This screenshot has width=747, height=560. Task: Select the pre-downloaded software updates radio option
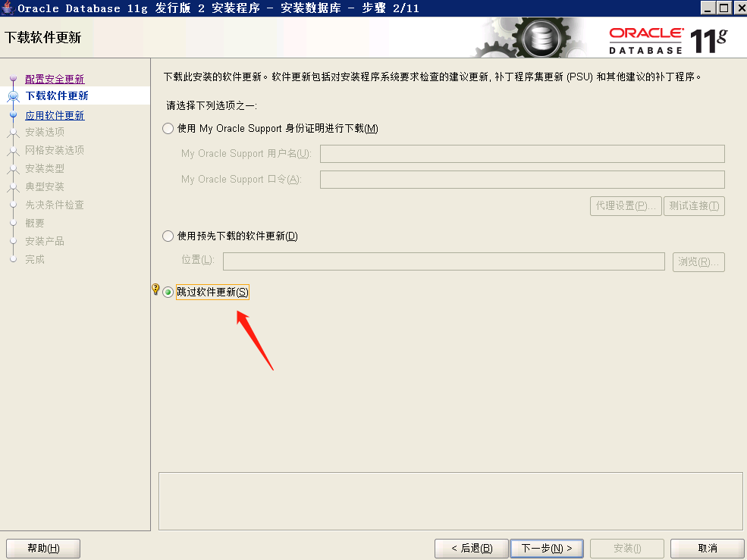(x=168, y=236)
